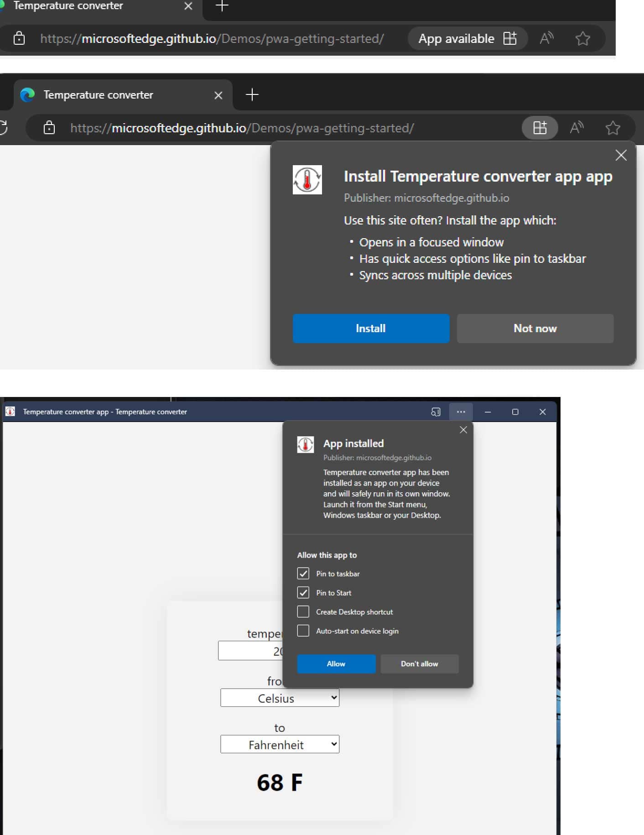644x835 pixels.
Task: Click the refresh button in second browser
Action: [x=4, y=127]
